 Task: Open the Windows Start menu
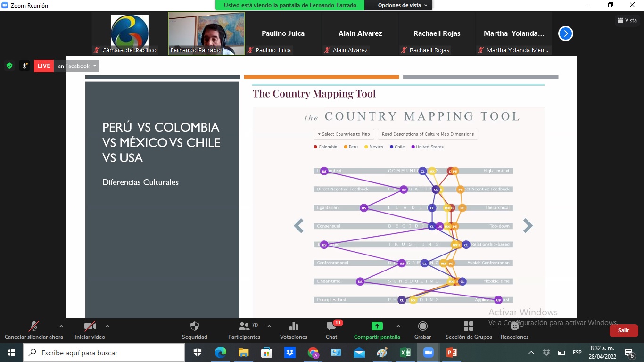coord(11,353)
